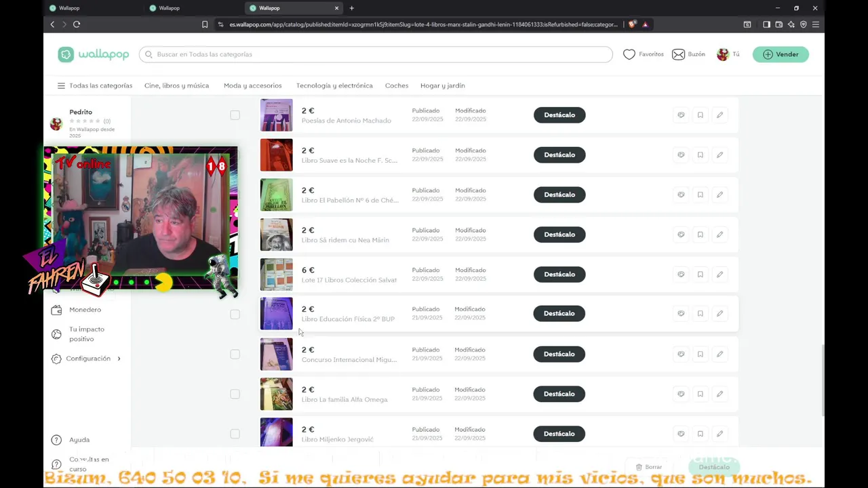The image size is (868, 488).
Task: Edit the Poesías de Antonio Machado listing
Action: pos(719,115)
